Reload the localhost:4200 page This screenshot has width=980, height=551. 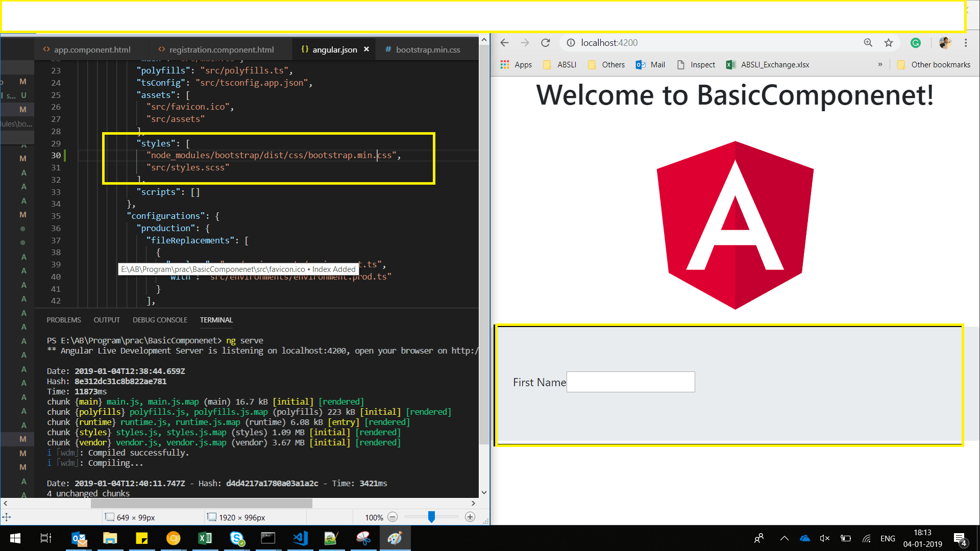pyautogui.click(x=546, y=43)
